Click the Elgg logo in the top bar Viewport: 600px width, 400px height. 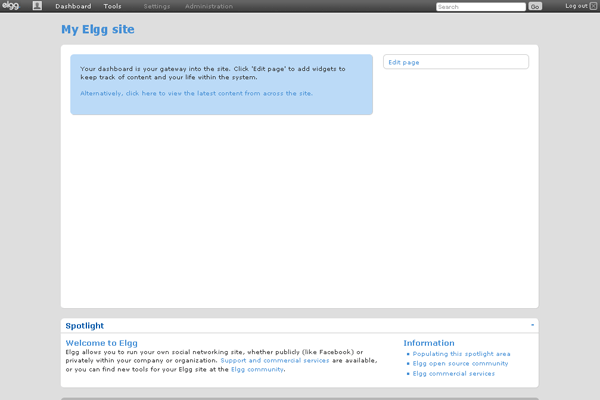[10, 6]
